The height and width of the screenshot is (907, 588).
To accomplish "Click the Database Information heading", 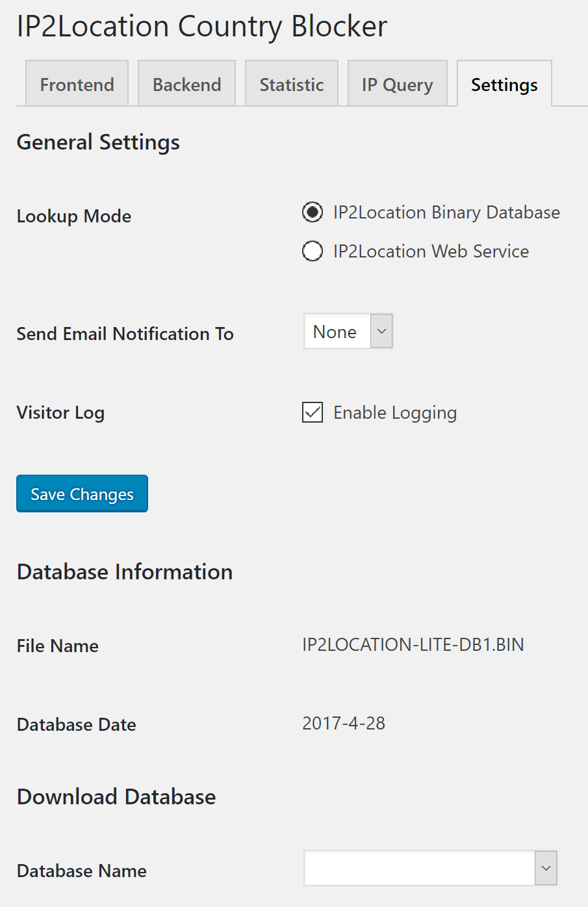I will click(x=125, y=572).
